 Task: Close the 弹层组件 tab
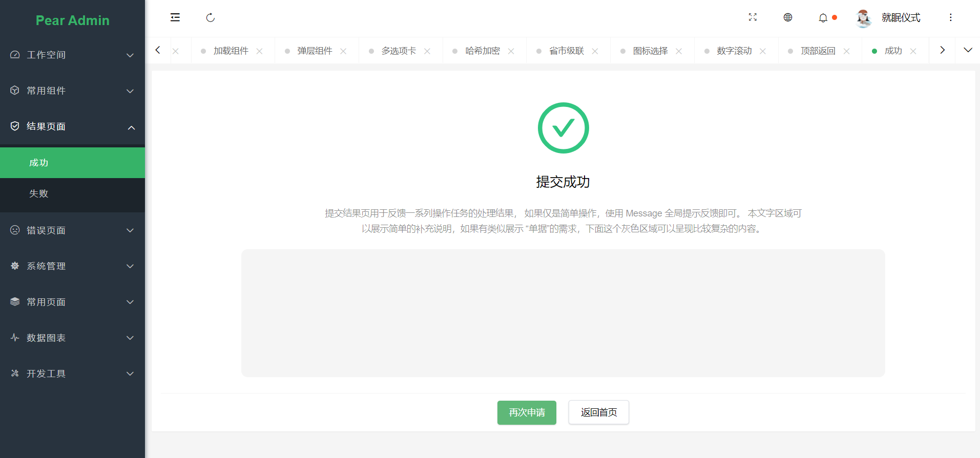(343, 51)
